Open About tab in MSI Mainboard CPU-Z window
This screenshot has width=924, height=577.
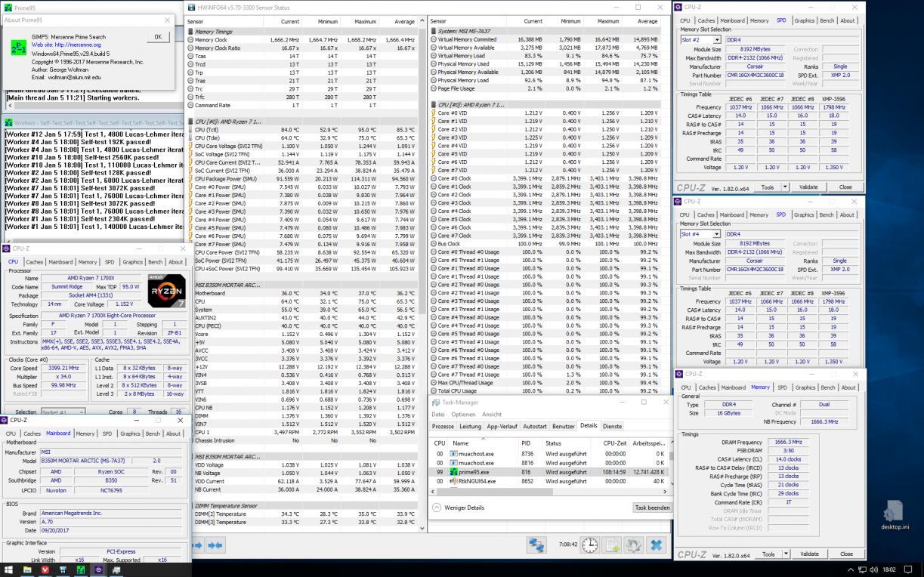173,434
